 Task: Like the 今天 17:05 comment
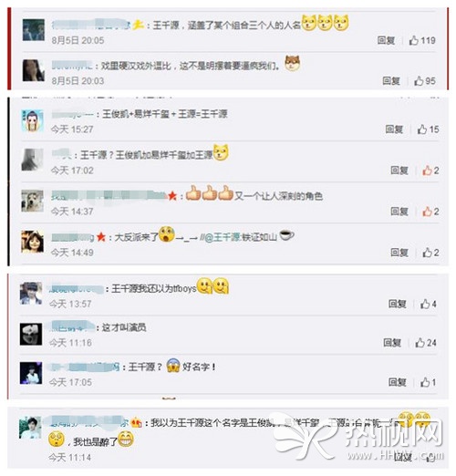(425, 382)
